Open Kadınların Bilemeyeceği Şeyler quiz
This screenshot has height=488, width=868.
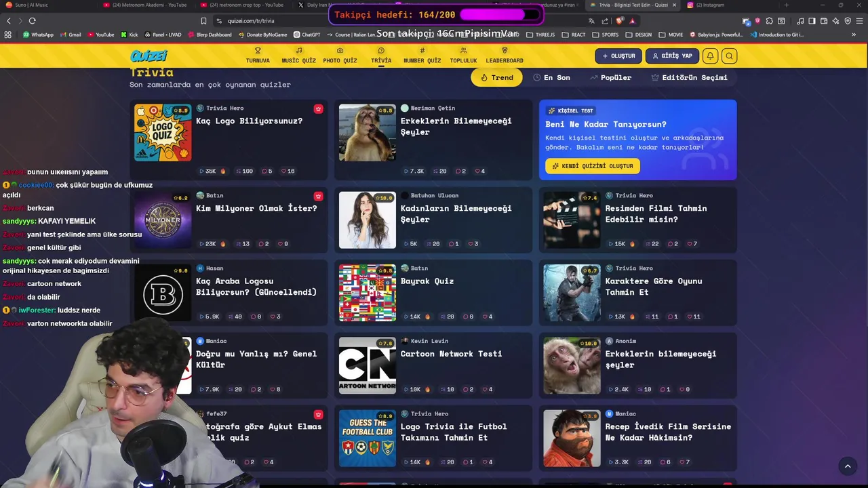[x=456, y=213]
